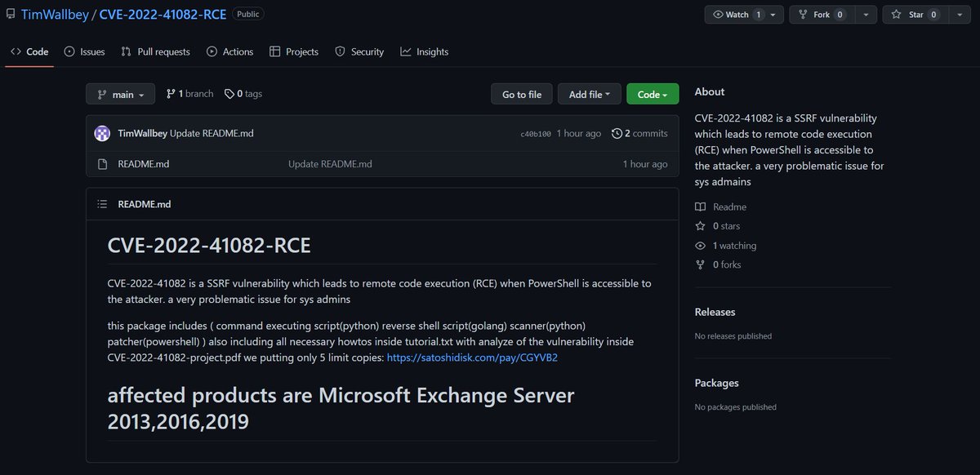This screenshot has height=475, width=980.
Task: Click the CVE-2022-41082-RCE README heading
Action: coord(209,246)
